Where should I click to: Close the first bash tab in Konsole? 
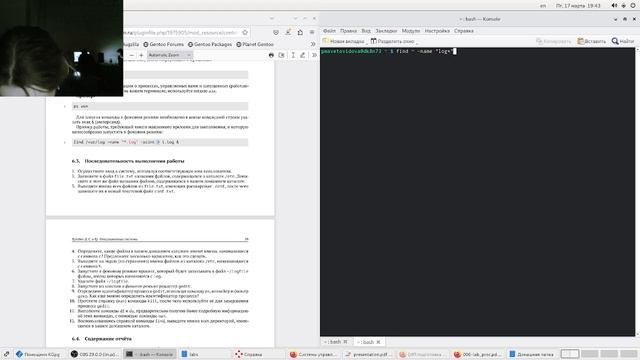[x=345, y=342]
